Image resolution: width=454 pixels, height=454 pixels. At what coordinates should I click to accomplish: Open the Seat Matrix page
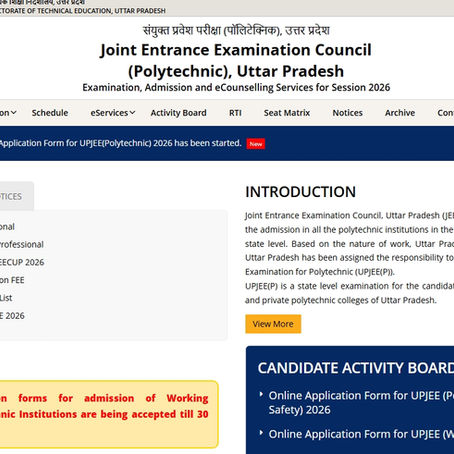point(287,113)
